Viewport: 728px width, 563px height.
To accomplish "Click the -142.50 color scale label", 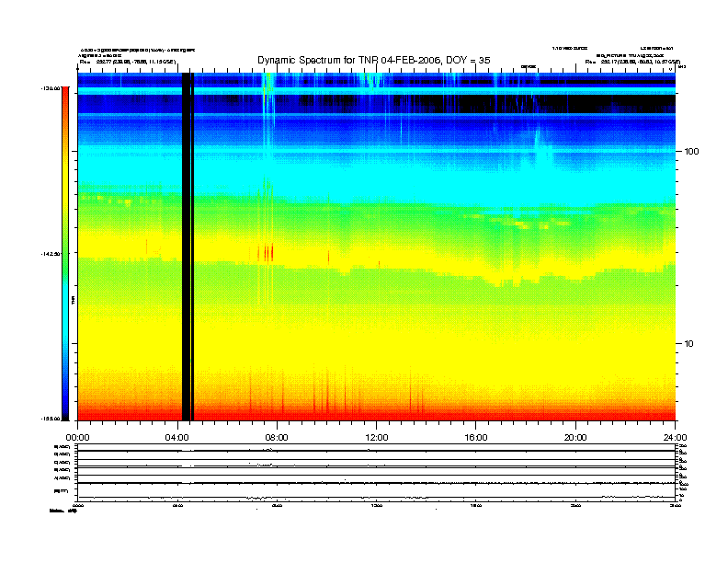I will point(51,254).
